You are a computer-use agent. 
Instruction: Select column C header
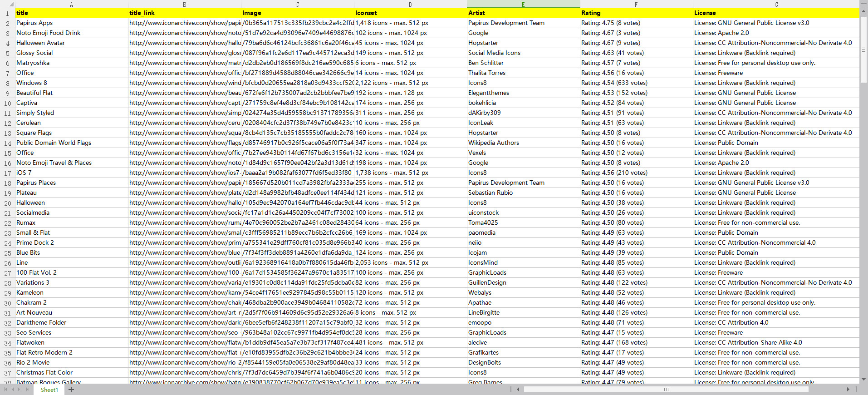pos(297,4)
